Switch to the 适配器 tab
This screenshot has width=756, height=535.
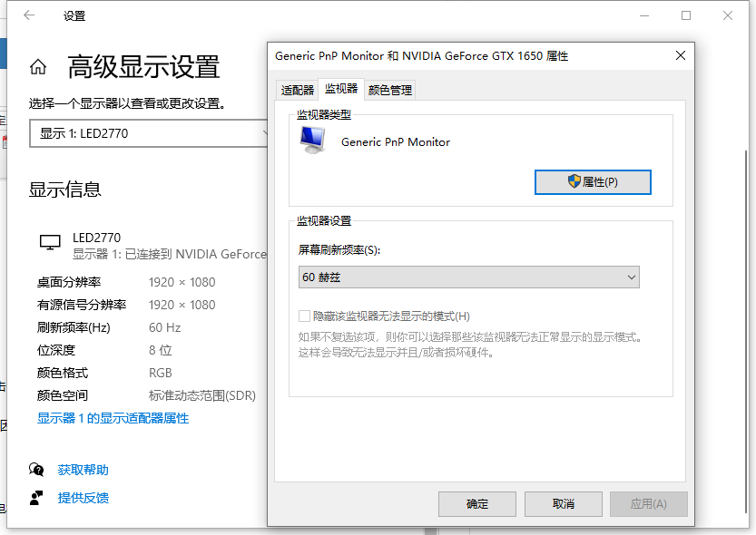pos(297,90)
